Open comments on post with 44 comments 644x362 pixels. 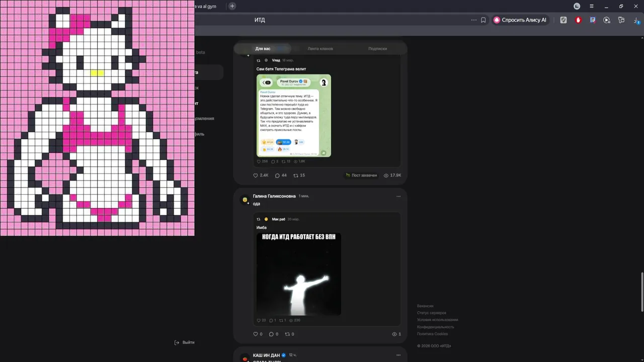pos(281,175)
